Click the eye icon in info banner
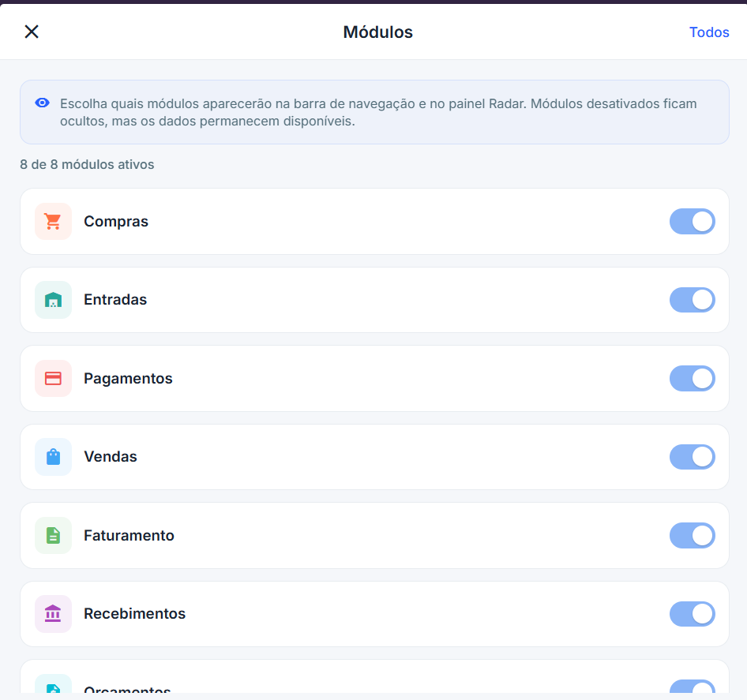 click(x=43, y=103)
